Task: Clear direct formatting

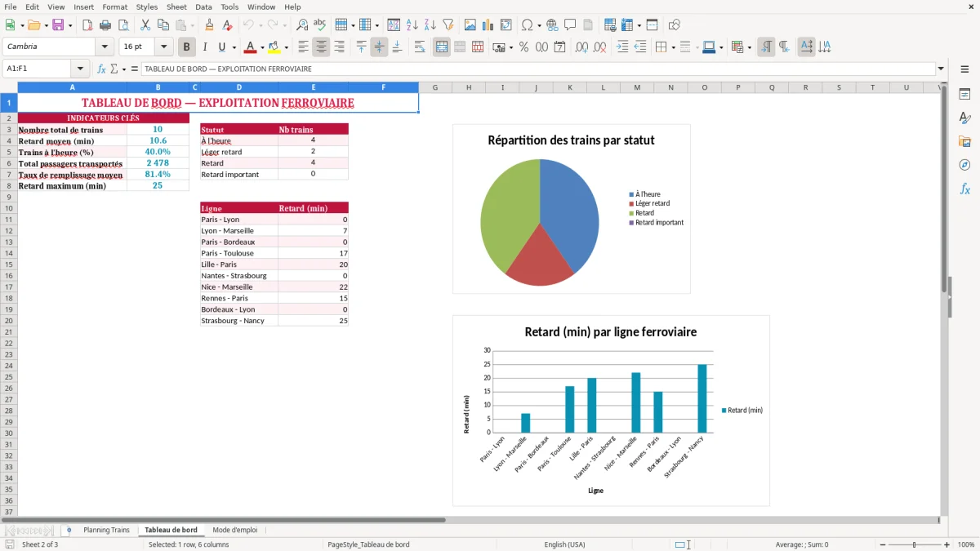Action: (228, 25)
